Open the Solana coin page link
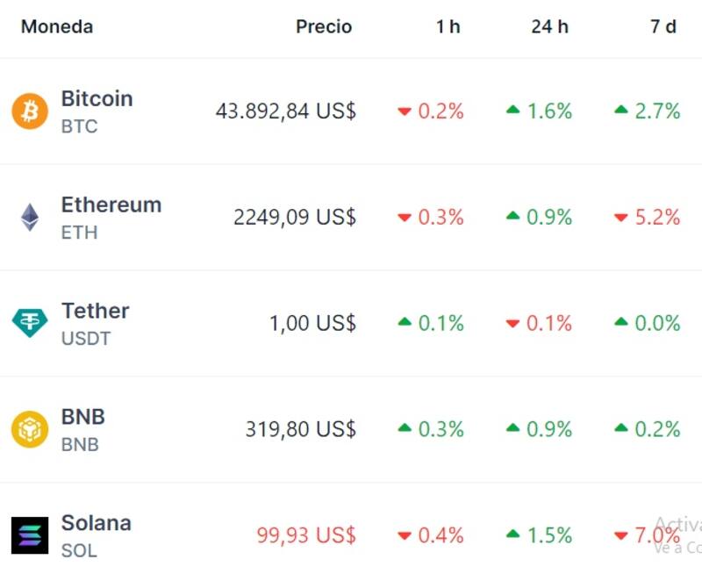This screenshot has height=588, width=702. (x=96, y=523)
